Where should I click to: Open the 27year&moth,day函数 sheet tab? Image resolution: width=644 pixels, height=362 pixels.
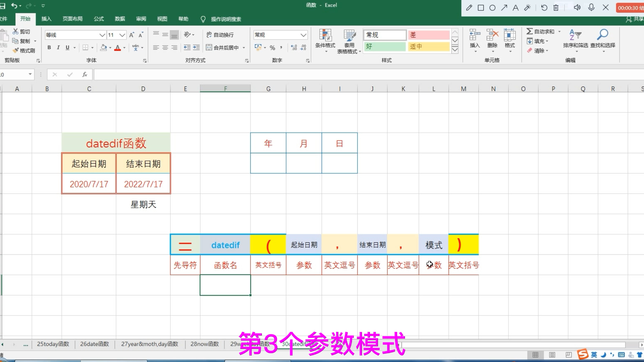coord(150,344)
